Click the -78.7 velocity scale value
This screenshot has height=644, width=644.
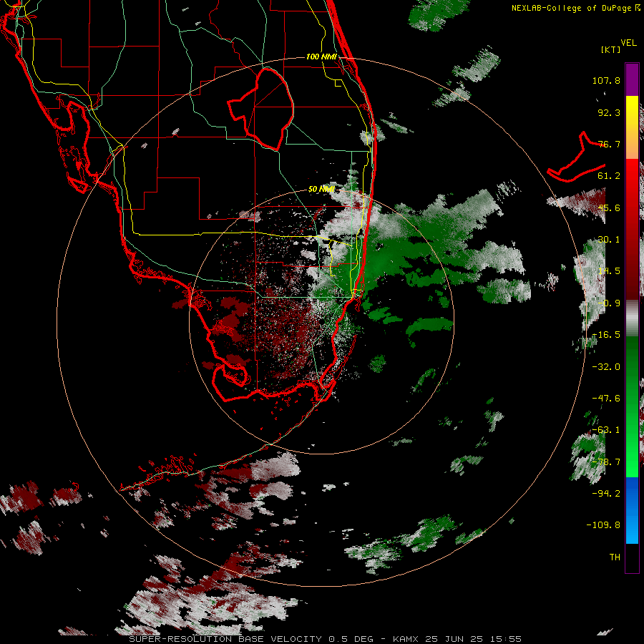pyautogui.click(x=606, y=462)
